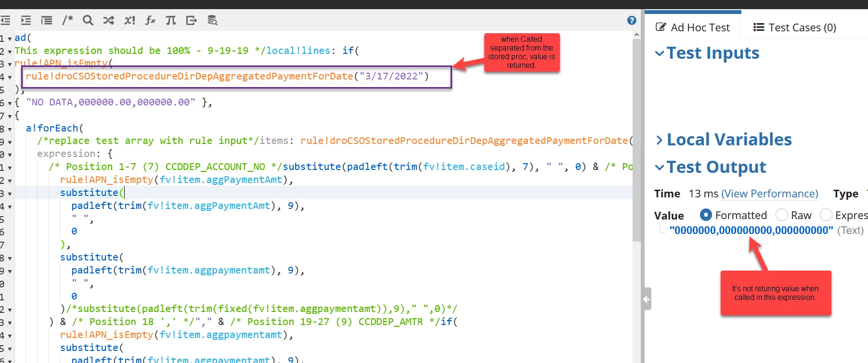Select the Formatted value radio button

706,215
